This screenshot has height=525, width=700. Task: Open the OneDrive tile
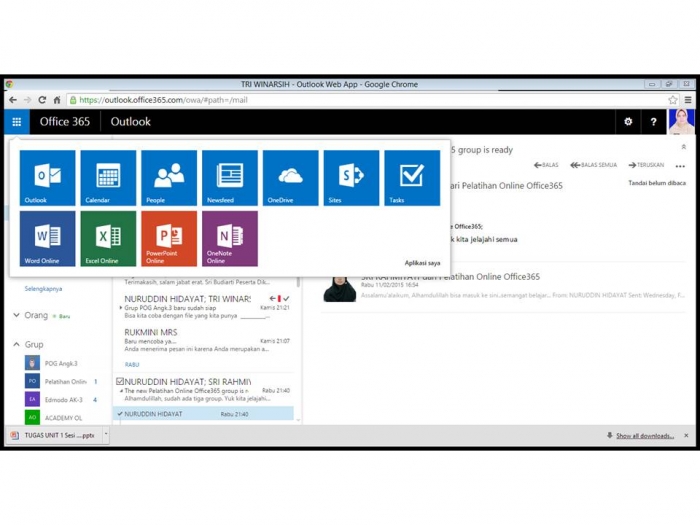pyautogui.click(x=291, y=178)
